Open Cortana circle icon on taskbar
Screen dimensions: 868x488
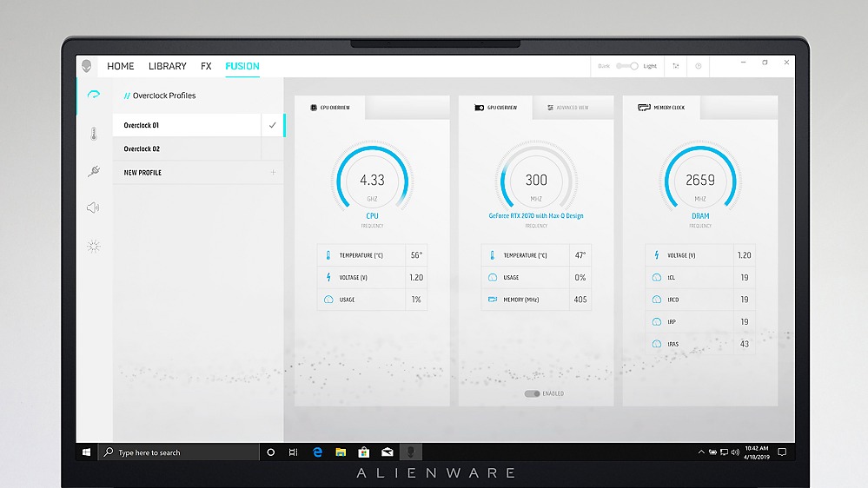click(271, 452)
